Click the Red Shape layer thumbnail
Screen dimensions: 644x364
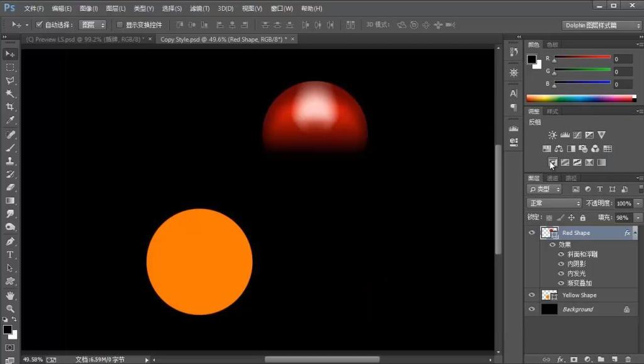tap(549, 233)
